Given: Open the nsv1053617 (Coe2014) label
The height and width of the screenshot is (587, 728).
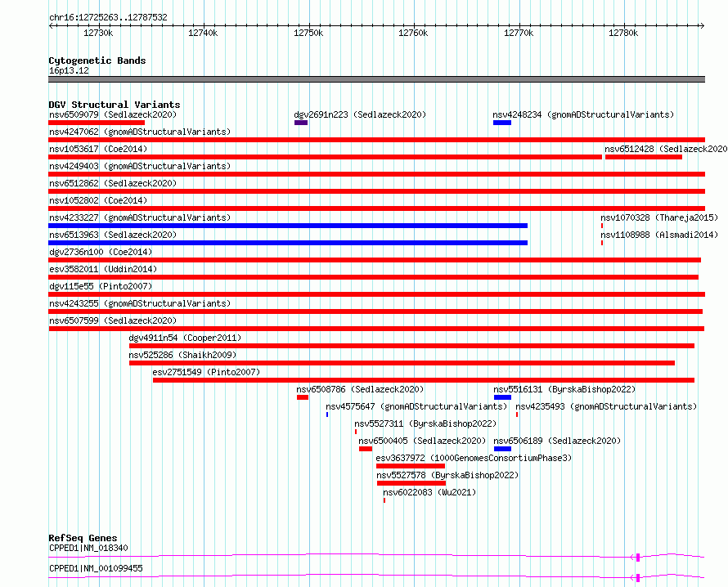Looking at the screenshot, I should pyautogui.click(x=98, y=149).
